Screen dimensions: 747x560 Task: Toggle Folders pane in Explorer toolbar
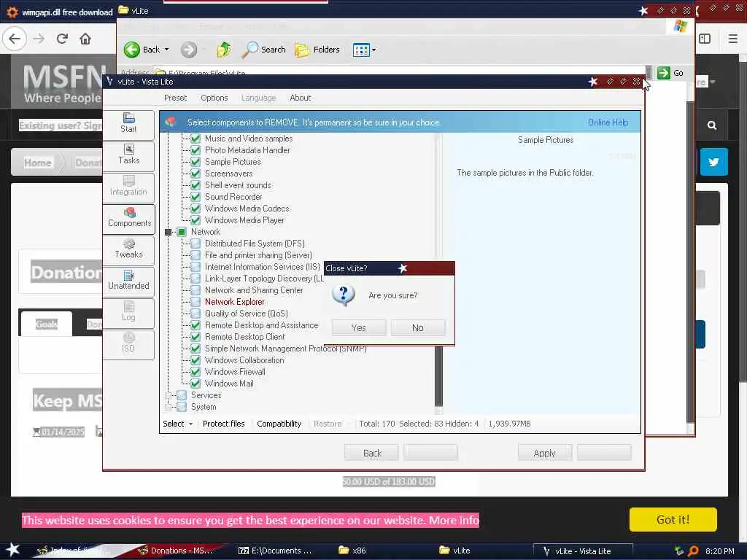(x=317, y=49)
